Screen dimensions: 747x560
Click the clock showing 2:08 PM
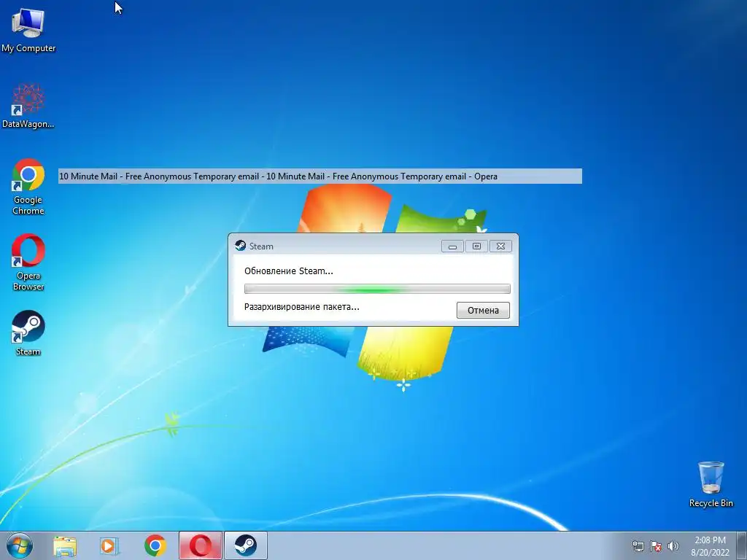(x=710, y=545)
